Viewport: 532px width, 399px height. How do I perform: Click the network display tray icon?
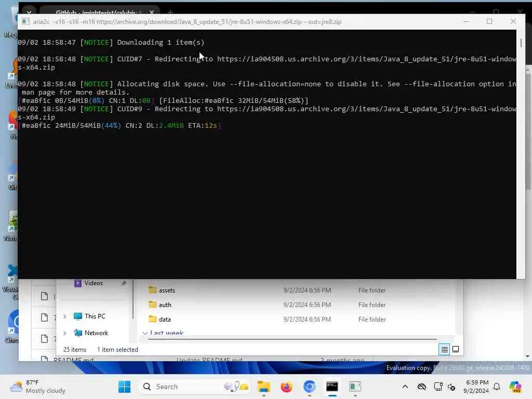(437, 387)
